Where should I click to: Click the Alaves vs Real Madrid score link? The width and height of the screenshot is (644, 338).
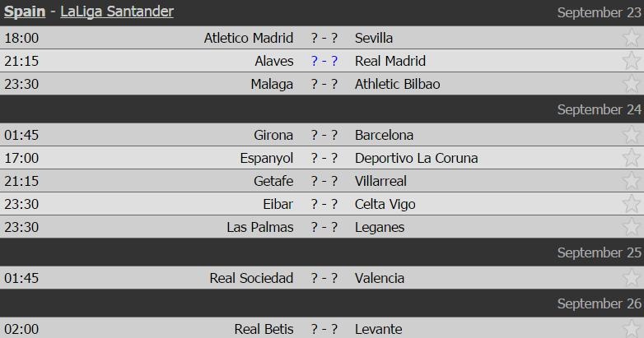[324, 61]
